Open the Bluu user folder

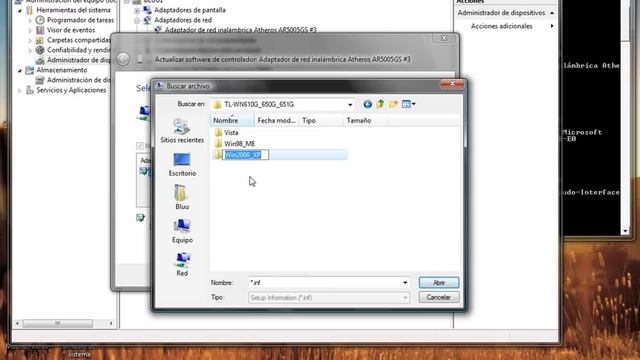click(x=182, y=198)
